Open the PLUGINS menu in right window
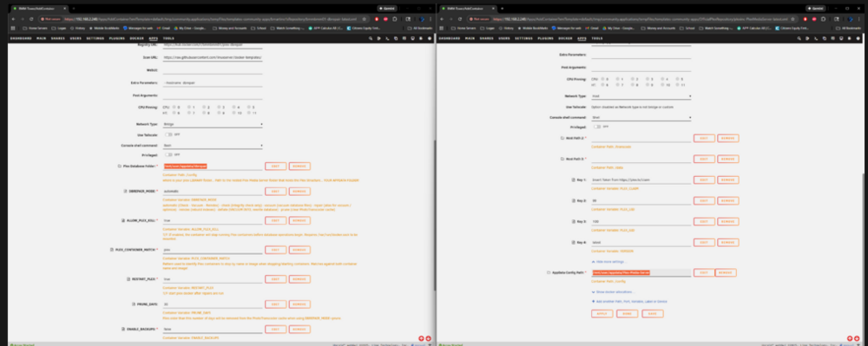Image resolution: width=868 pixels, height=346 pixels. click(545, 38)
